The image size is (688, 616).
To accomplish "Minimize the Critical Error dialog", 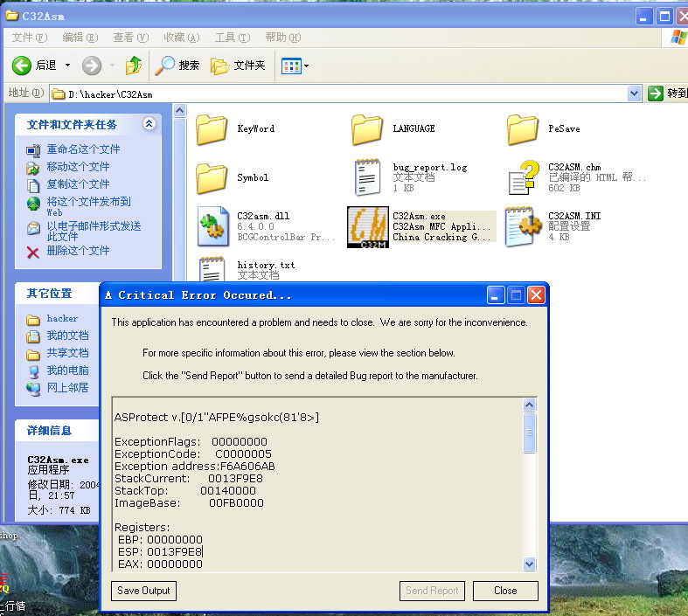I will pos(496,295).
